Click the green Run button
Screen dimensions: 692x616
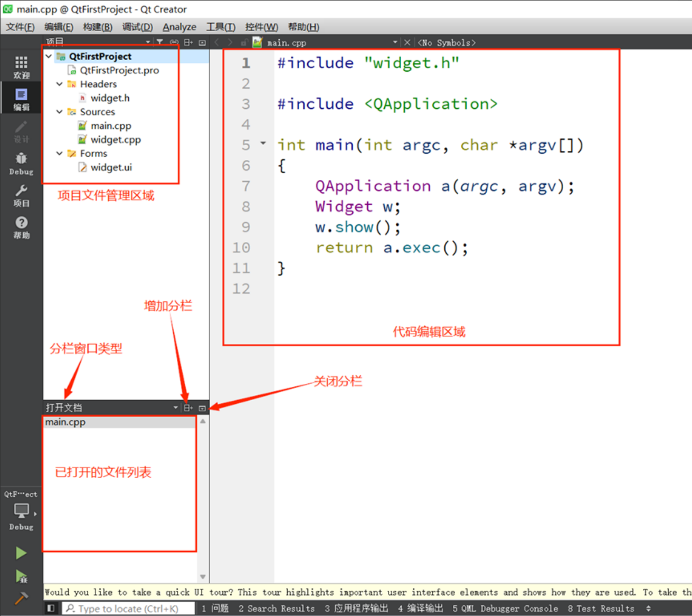tap(21, 553)
